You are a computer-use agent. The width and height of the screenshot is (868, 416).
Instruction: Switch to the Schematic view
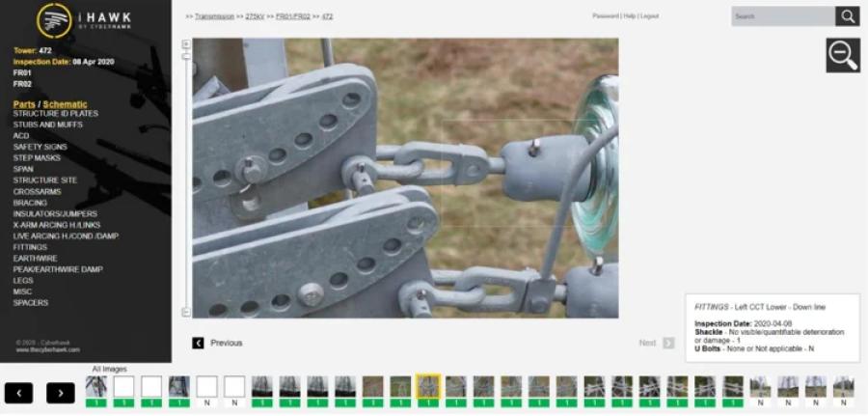tap(65, 104)
